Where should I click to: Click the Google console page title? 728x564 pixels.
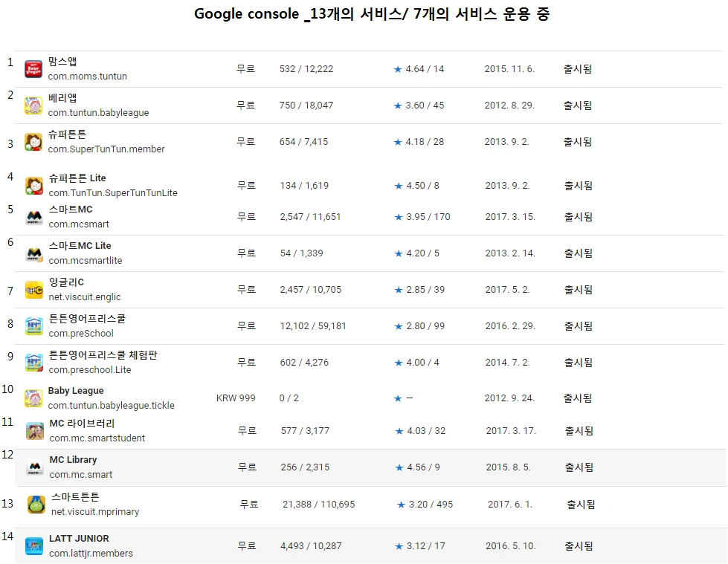(372, 14)
